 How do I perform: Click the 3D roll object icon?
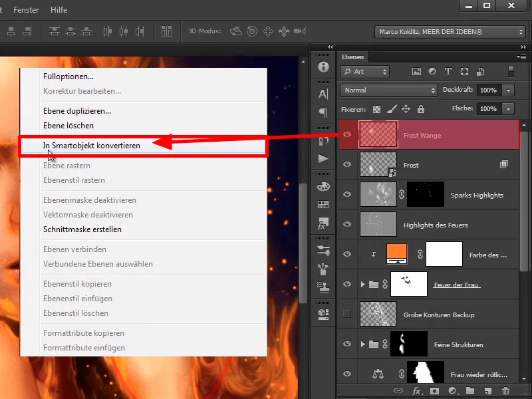click(x=252, y=31)
